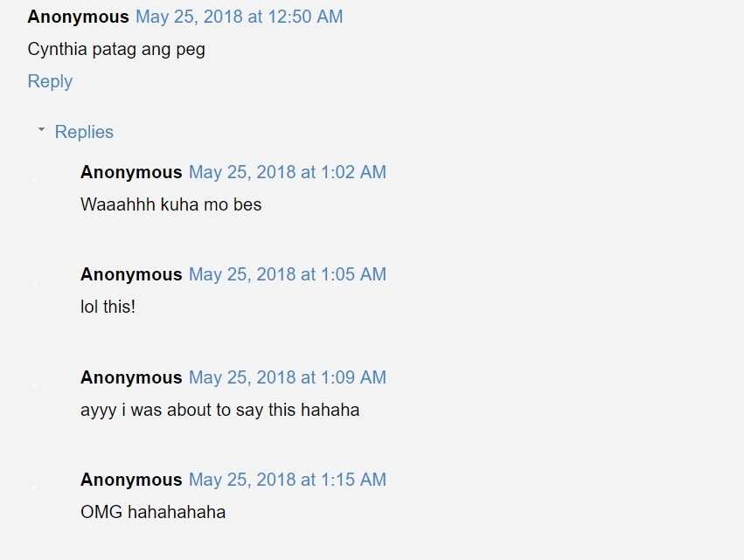744x560 pixels.
Task: Click the 'lol this!' reply text
Action: point(108,307)
